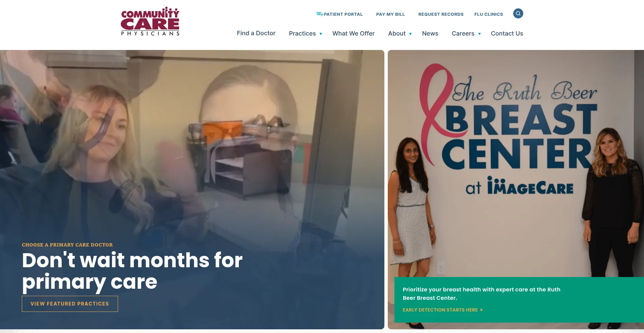Open the Flu Clinics link
This screenshot has height=333, width=644.
(488, 14)
